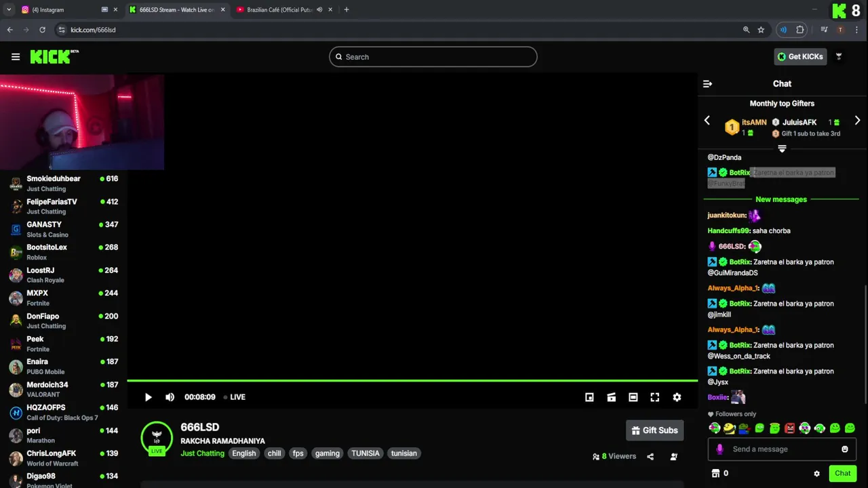Viewport: 868px width, 488px height.
Task: Send message with Chat button
Action: point(842,473)
